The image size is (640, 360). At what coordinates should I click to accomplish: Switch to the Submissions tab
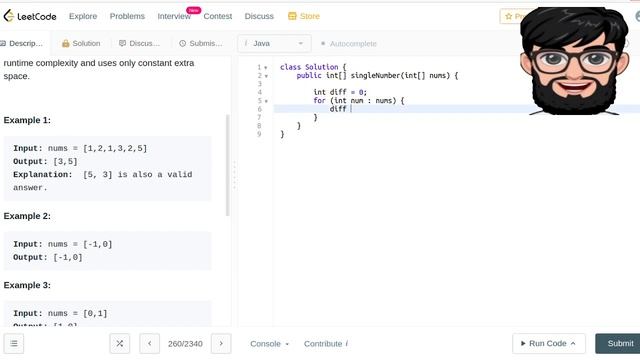pyautogui.click(x=201, y=43)
